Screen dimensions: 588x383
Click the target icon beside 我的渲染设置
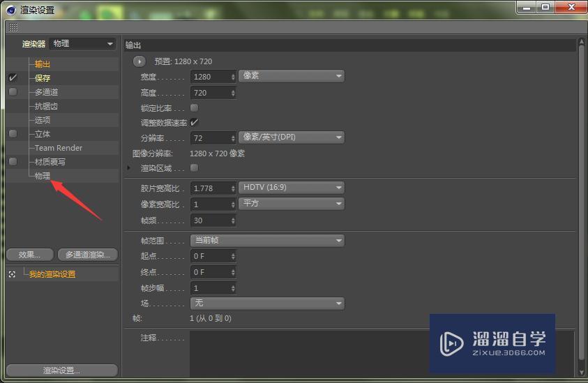12,274
